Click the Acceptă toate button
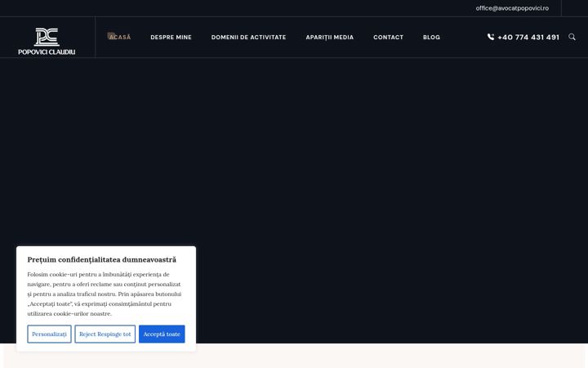588x368 pixels. 162,334
